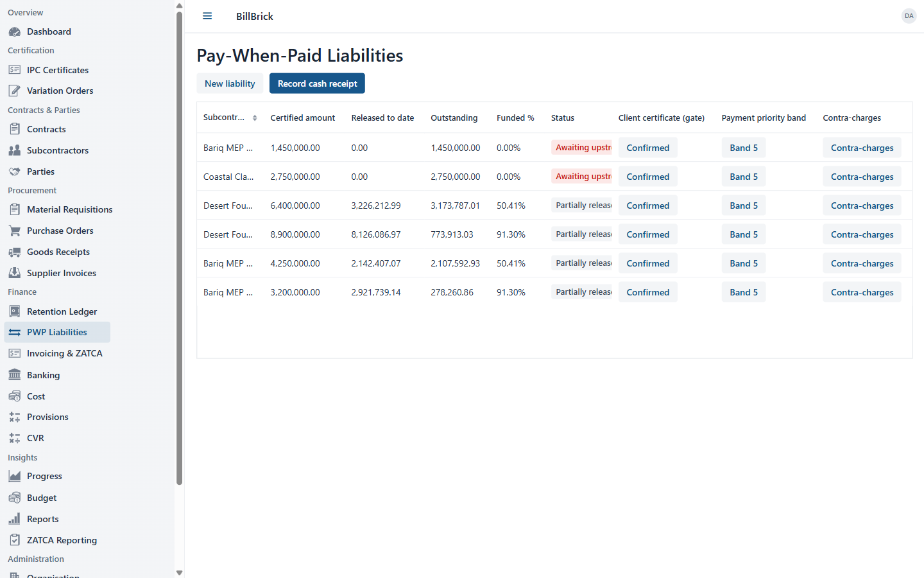The height and width of the screenshot is (578, 924).
Task: Click the Parties handshake icon
Action: (x=15, y=171)
